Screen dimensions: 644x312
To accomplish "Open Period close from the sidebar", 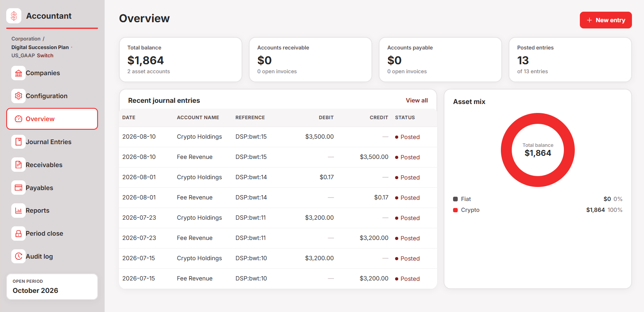I will coord(52,233).
